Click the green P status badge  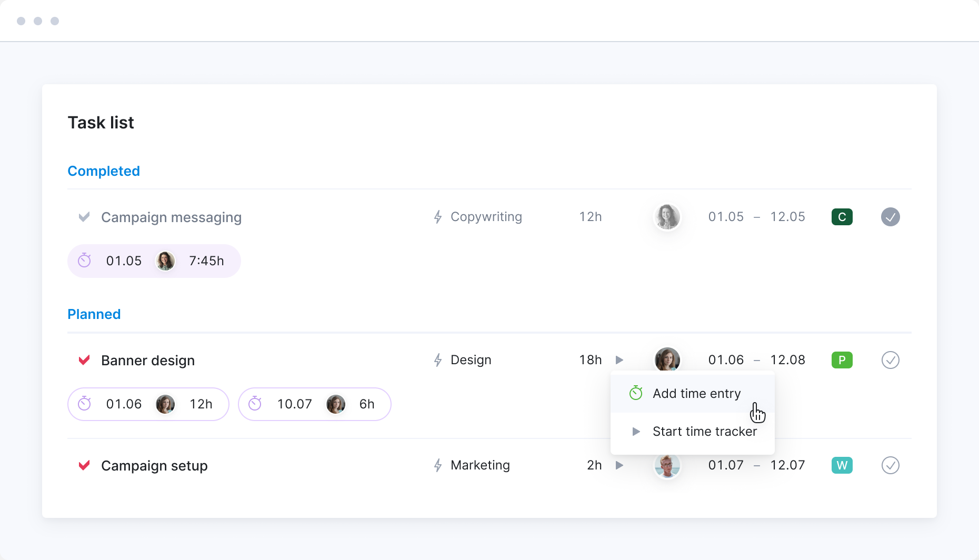tap(842, 360)
